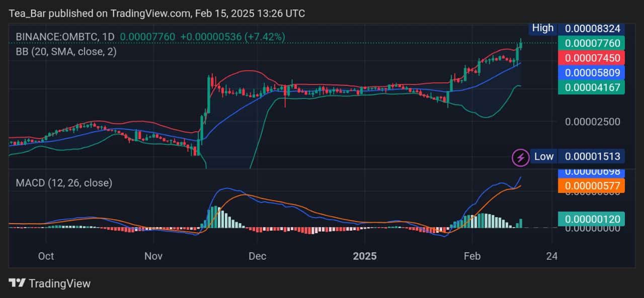Image resolution: width=644 pixels, height=298 pixels.
Task: Click the +0.00000536 (+7.42%) change text
Action: pyautogui.click(x=232, y=37)
